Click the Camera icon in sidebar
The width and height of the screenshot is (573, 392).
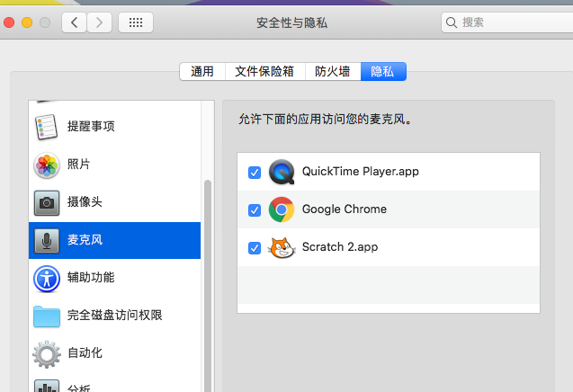pos(47,203)
